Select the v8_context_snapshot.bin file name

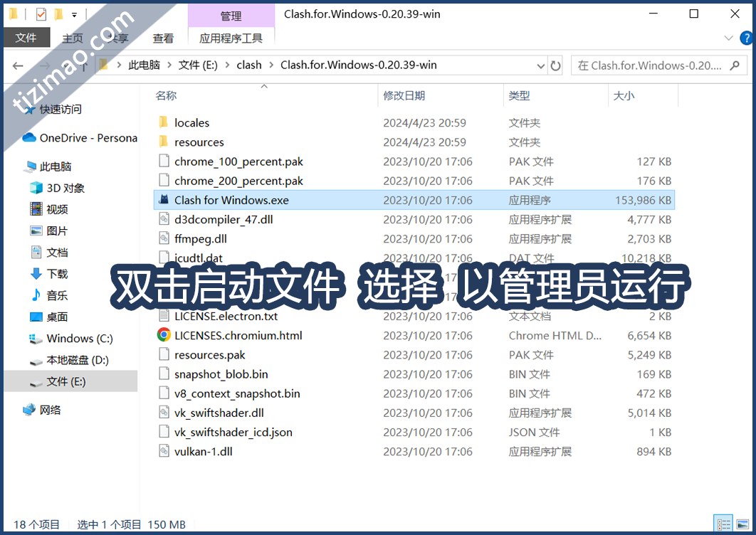pos(237,393)
